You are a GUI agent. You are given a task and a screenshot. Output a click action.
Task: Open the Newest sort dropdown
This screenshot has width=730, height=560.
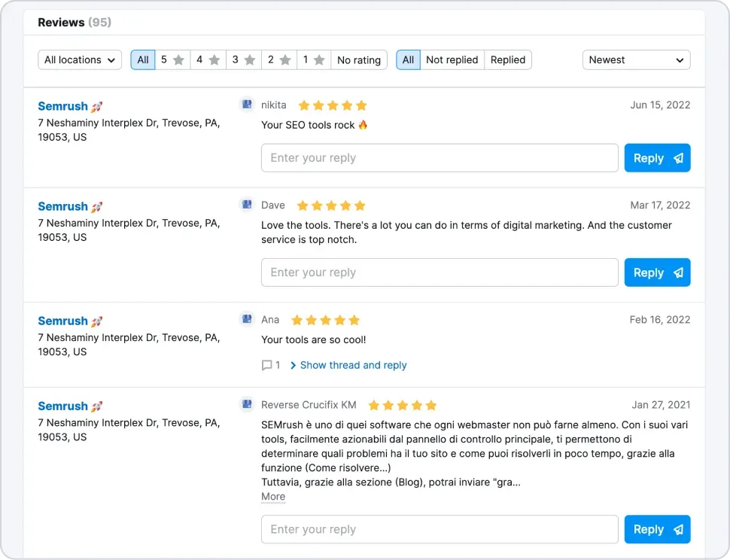click(636, 60)
